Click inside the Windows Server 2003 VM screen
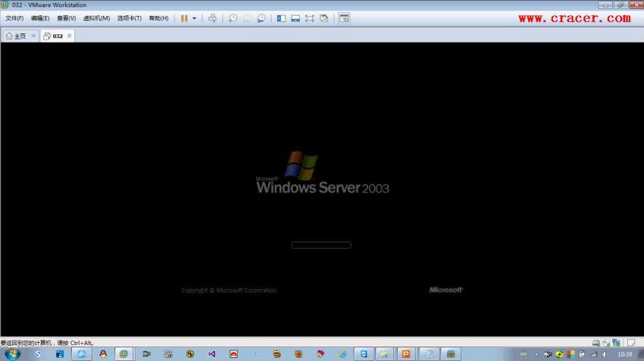The image size is (644, 361). pos(322,189)
